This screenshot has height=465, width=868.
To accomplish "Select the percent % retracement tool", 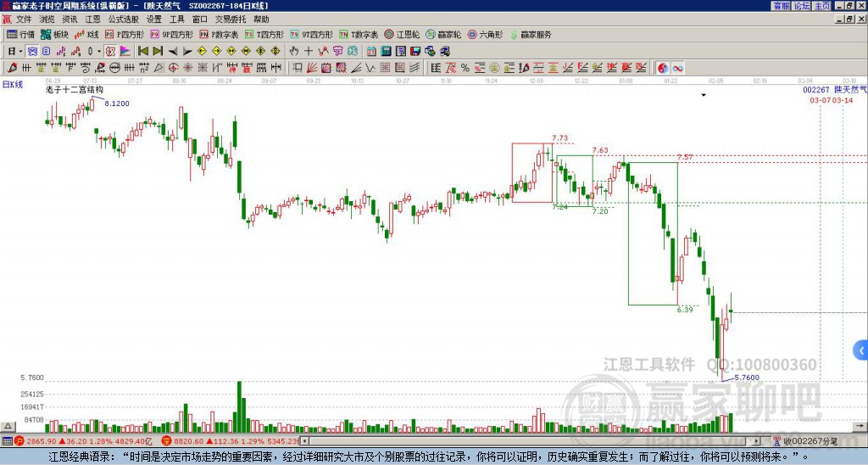I will point(465,68).
